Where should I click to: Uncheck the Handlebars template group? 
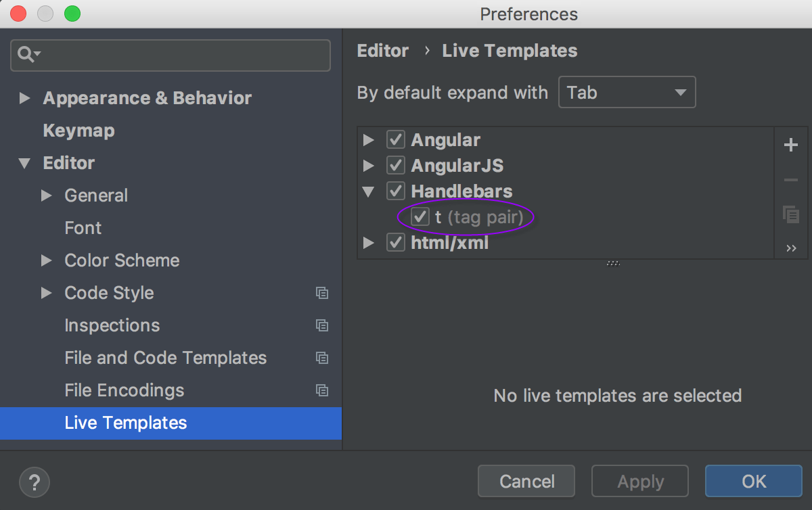pyautogui.click(x=396, y=191)
